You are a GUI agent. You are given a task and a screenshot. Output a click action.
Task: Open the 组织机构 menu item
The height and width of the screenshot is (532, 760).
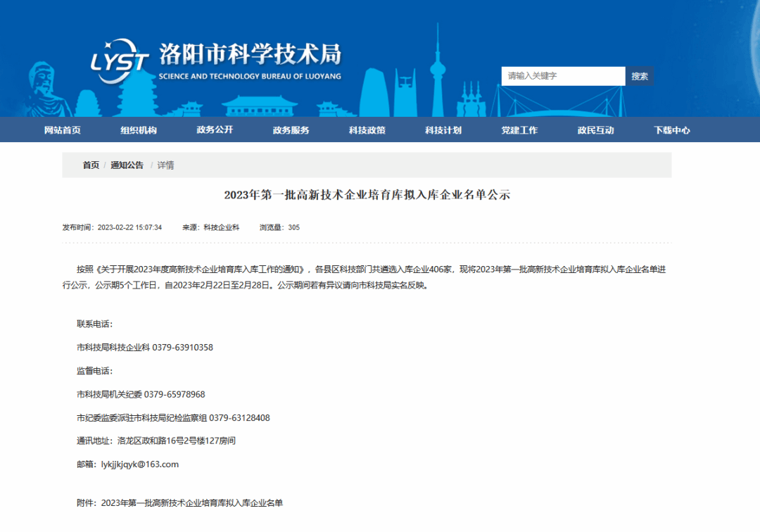139,130
